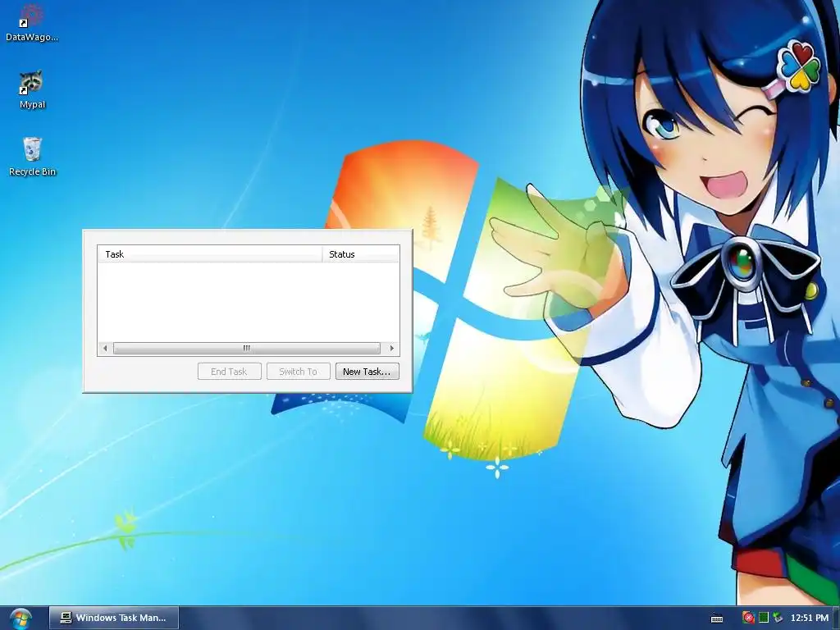Switch to the Windows Task Manager taskbar button
This screenshot has width=840, height=630.
click(x=113, y=618)
